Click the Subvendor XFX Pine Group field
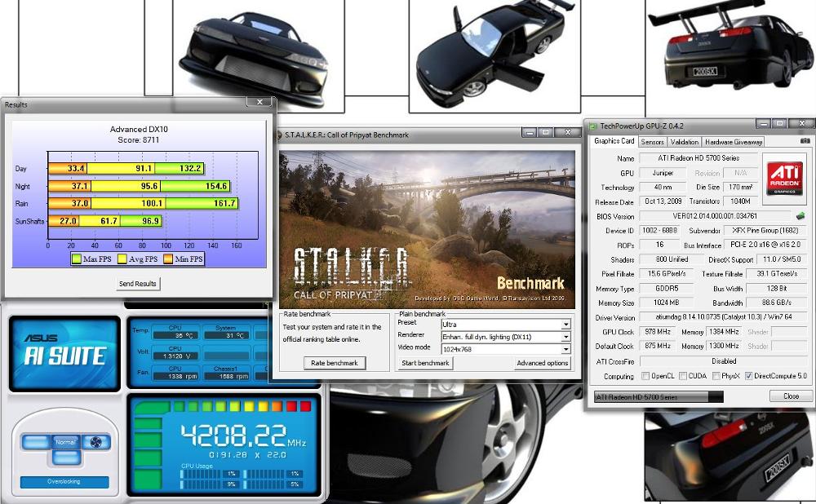This screenshot has width=816, height=504. coord(765,230)
